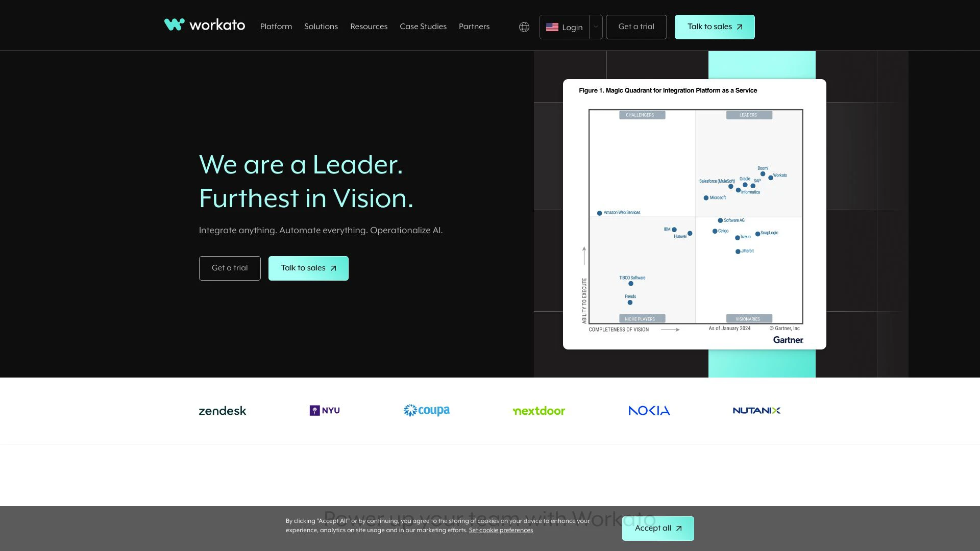
Task: Select the Case Studies tab
Action: tap(423, 26)
